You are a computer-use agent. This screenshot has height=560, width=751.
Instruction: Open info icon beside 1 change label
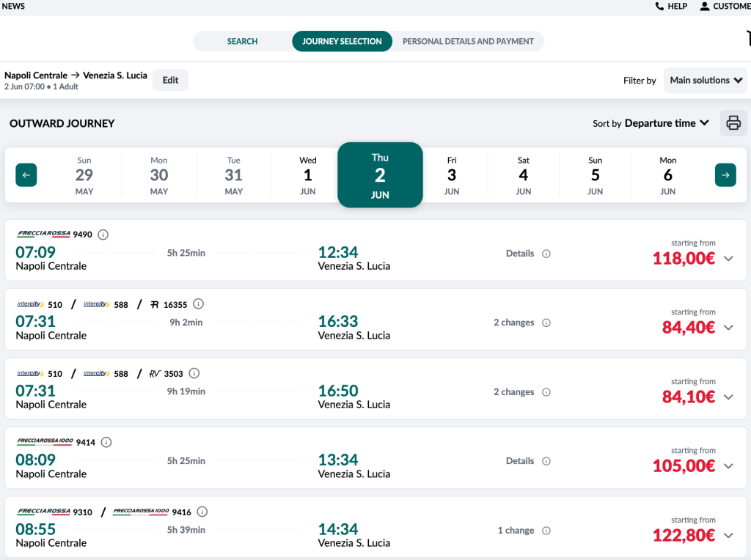coord(546,531)
